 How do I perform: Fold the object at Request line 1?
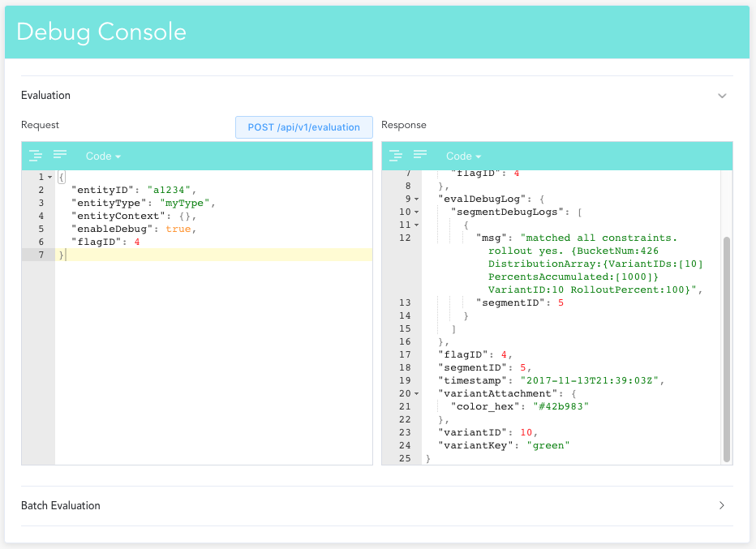(x=49, y=178)
